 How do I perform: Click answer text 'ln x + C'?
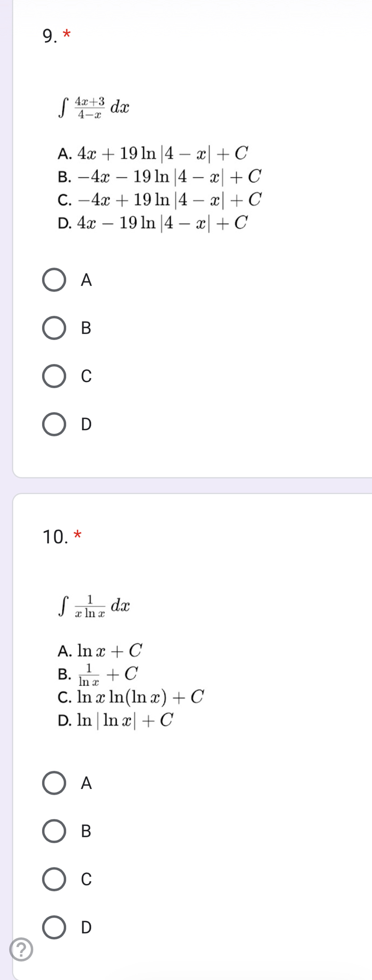pyautogui.click(x=110, y=651)
